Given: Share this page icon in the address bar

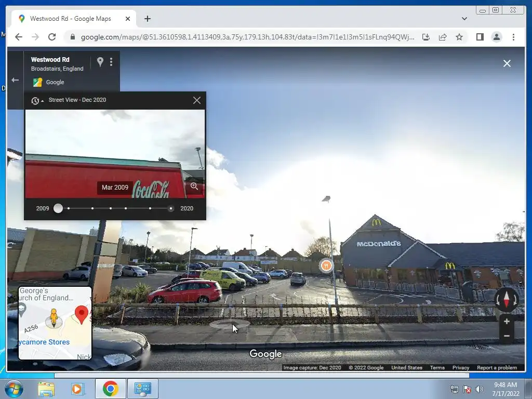Looking at the screenshot, I should [443, 37].
